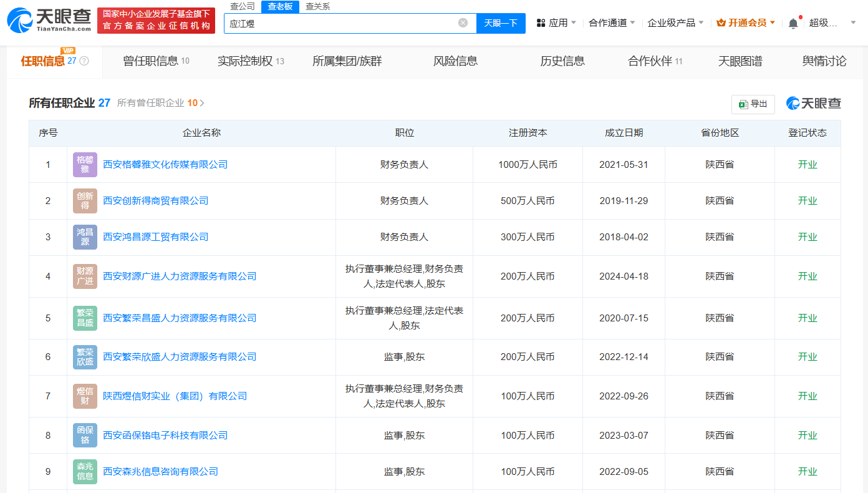The width and height of the screenshot is (868, 493).
Task: Open the 开通会员 membership dropdown
Action: click(x=746, y=23)
